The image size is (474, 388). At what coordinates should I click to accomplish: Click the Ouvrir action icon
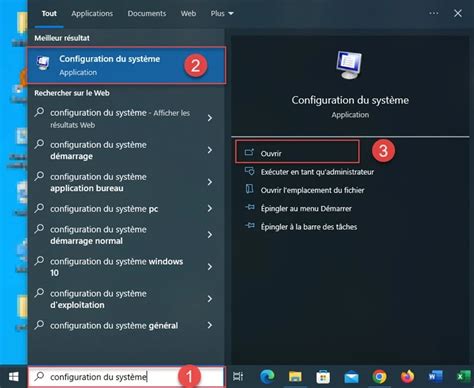249,153
